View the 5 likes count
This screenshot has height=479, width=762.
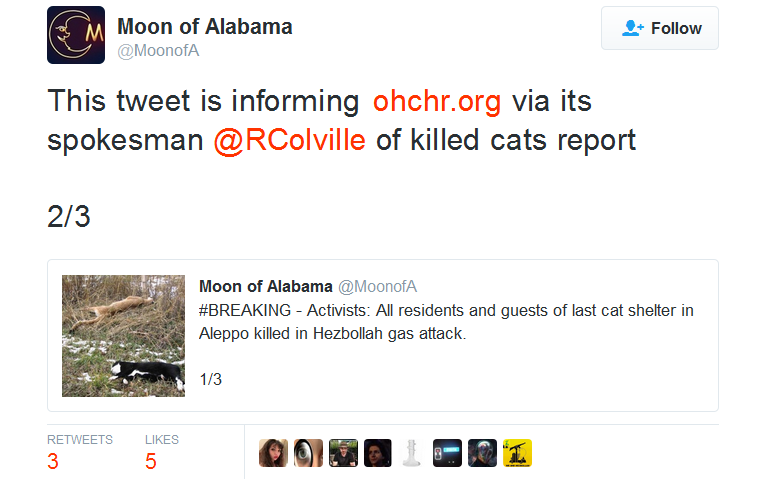[x=150, y=461]
